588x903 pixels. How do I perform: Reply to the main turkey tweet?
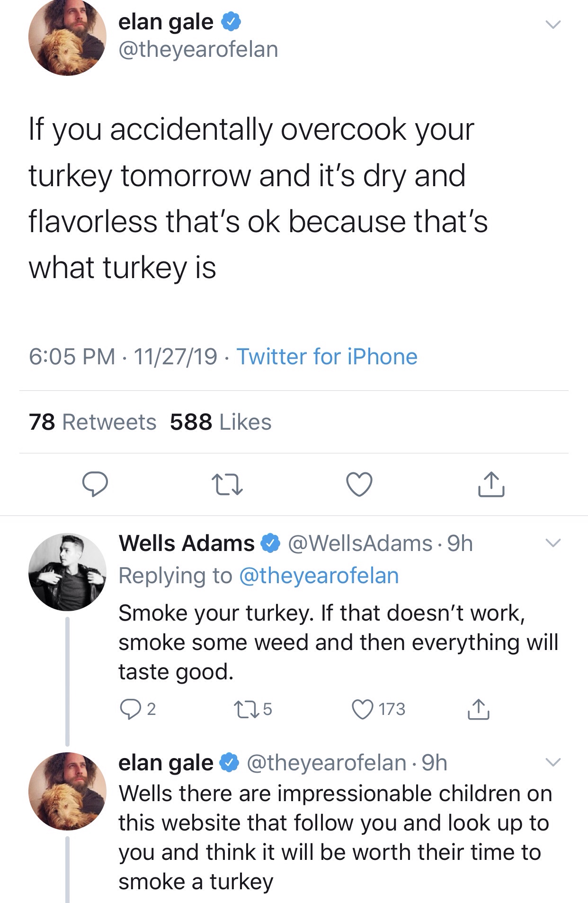pyautogui.click(x=95, y=484)
